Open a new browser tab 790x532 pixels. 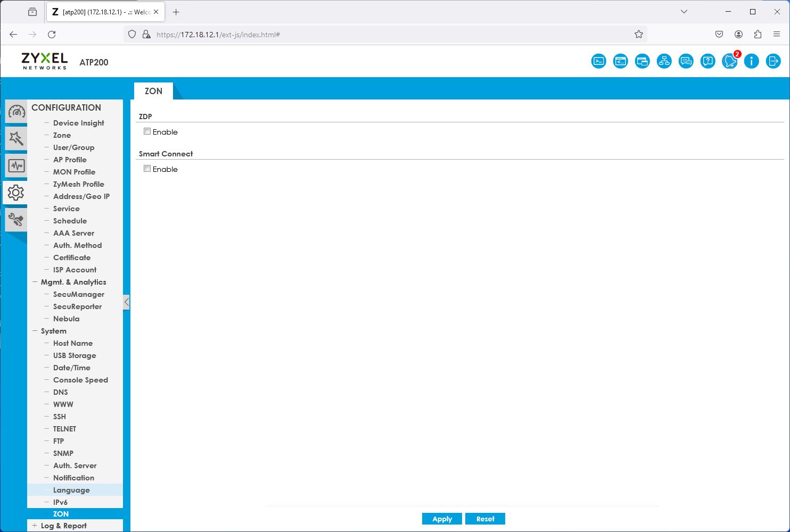click(176, 12)
